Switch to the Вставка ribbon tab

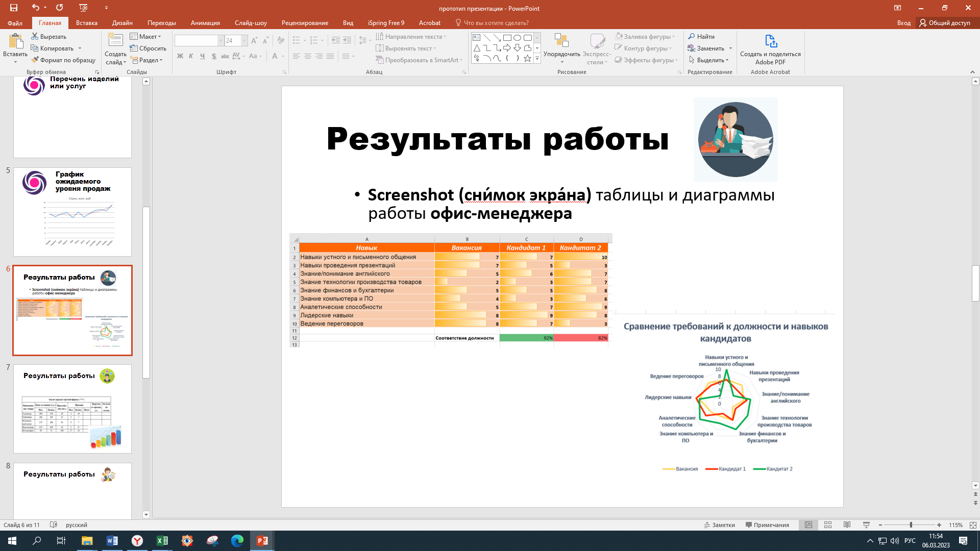pyautogui.click(x=86, y=23)
